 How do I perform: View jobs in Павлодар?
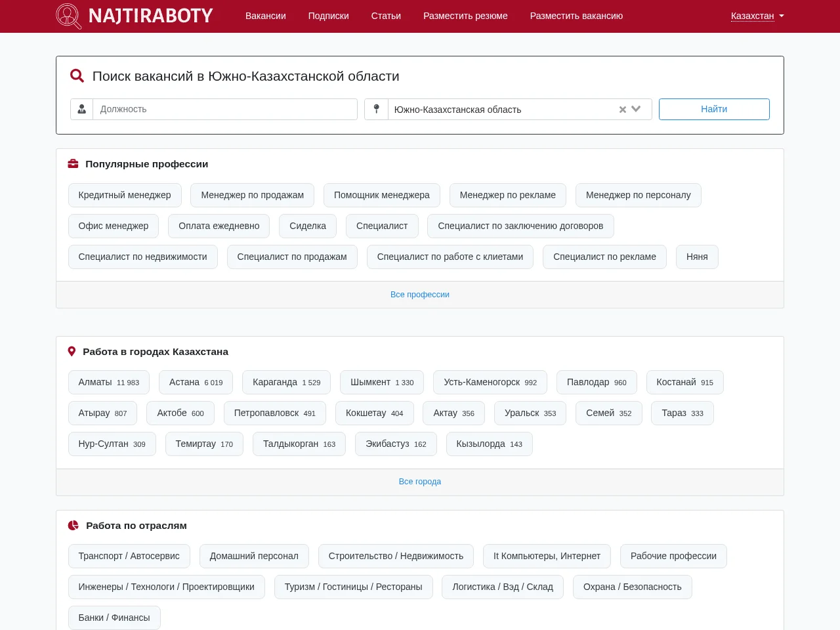[597, 382]
